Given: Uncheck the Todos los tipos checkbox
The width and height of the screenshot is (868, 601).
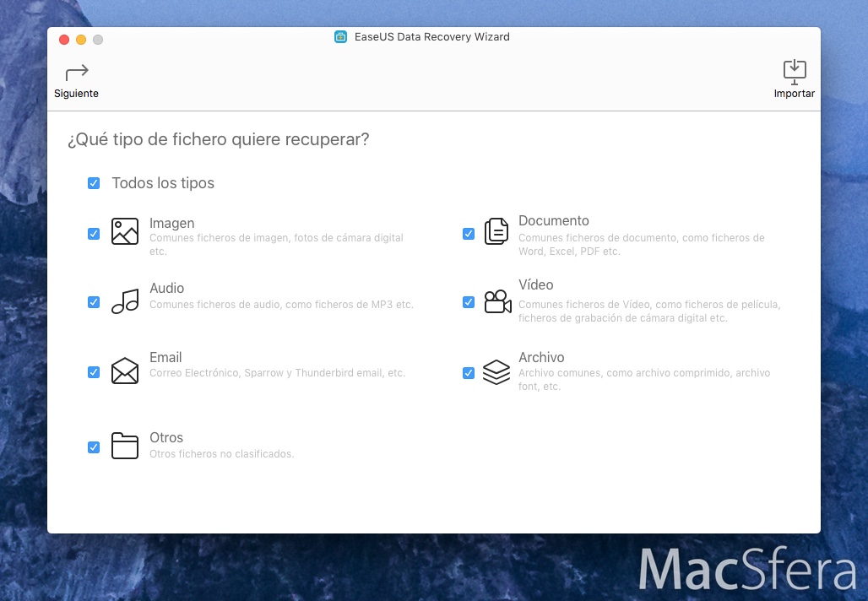Looking at the screenshot, I should (94, 183).
